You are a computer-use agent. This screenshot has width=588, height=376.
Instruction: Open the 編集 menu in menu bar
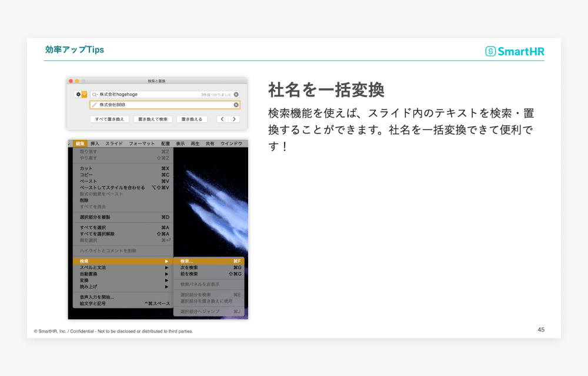pos(79,143)
